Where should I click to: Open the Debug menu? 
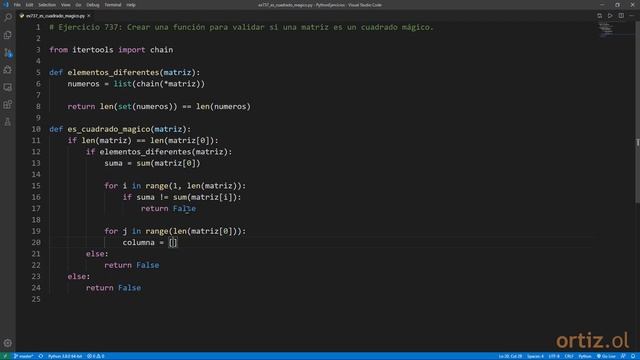pyautogui.click(x=93, y=5)
